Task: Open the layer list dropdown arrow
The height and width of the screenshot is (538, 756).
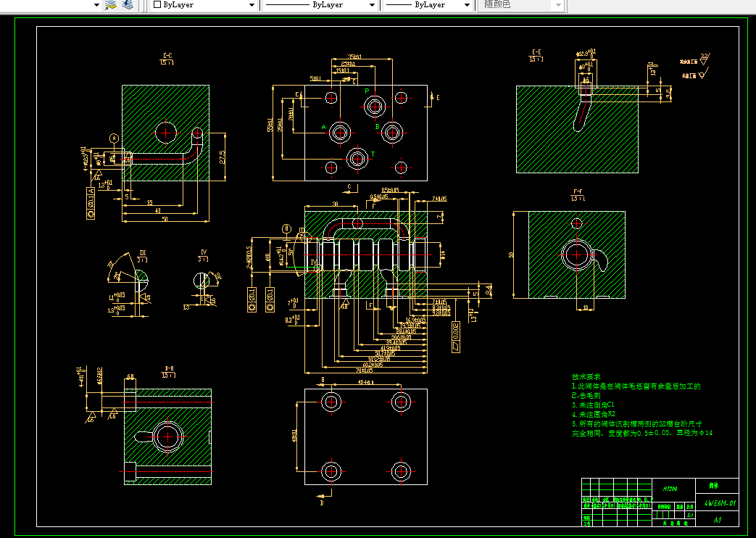Action: (x=96, y=5)
